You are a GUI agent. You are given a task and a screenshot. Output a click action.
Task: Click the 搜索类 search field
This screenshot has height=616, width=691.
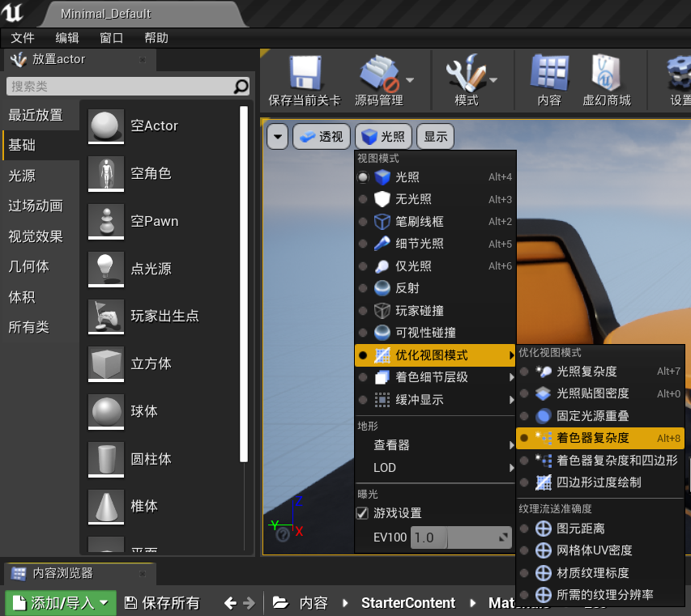tap(122, 86)
